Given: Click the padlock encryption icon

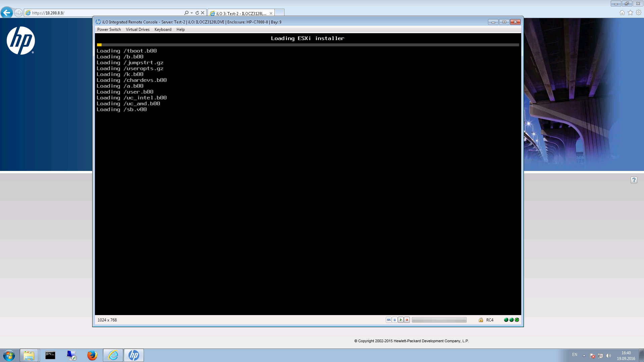Looking at the screenshot, I should (481, 320).
